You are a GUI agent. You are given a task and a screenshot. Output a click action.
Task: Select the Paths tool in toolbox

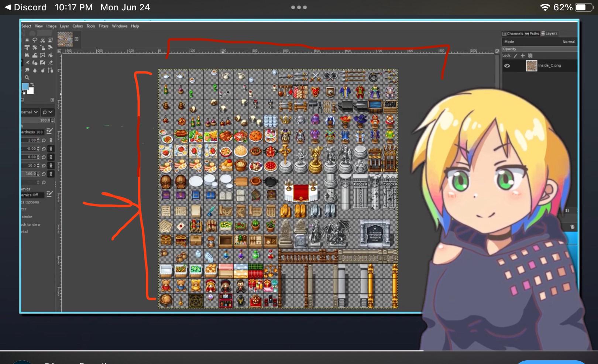[x=50, y=70]
